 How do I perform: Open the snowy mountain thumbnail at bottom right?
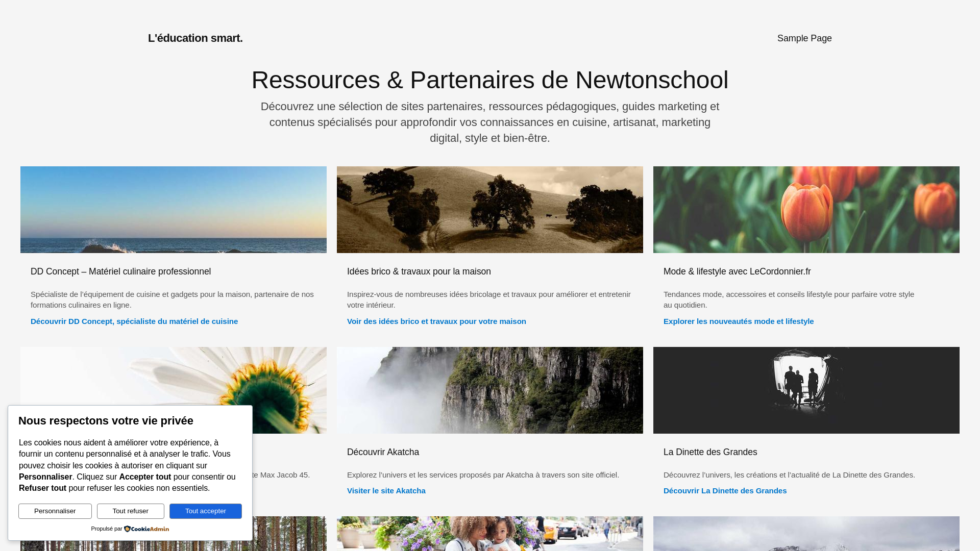click(806, 534)
